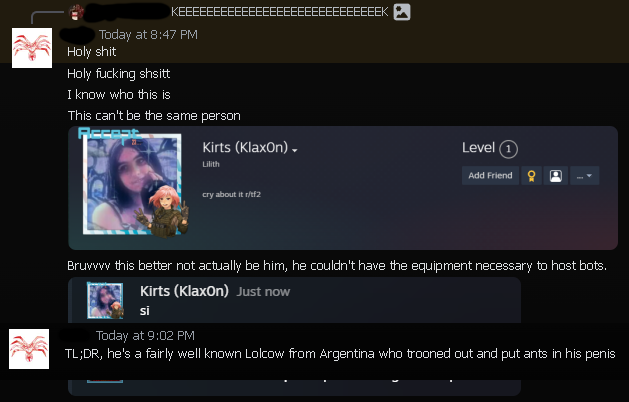629x402 pixels.
Task: Click the Kirts (Klax0n) name in comment
Action: coord(184,291)
